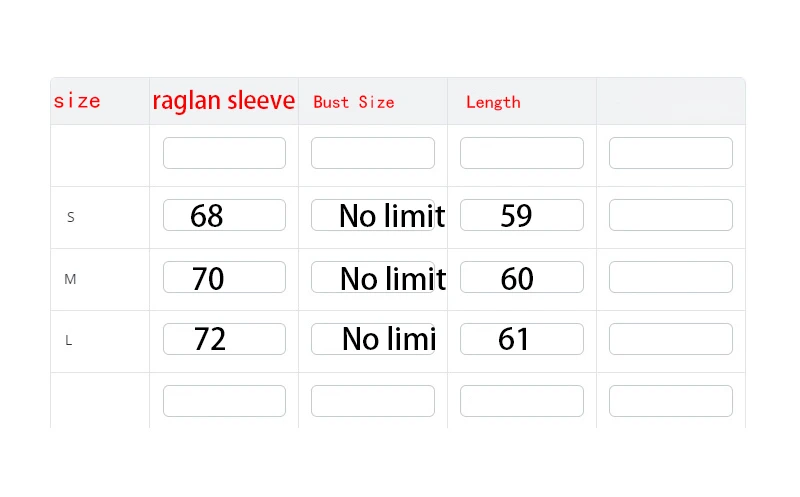Click the raglan sleeve field for size S

pyautogui.click(x=224, y=215)
